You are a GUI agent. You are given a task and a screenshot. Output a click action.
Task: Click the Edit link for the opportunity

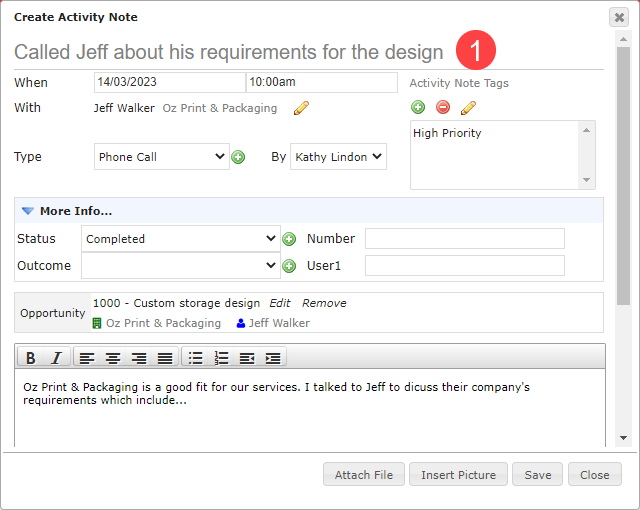pyautogui.click(x=280, y=303)
